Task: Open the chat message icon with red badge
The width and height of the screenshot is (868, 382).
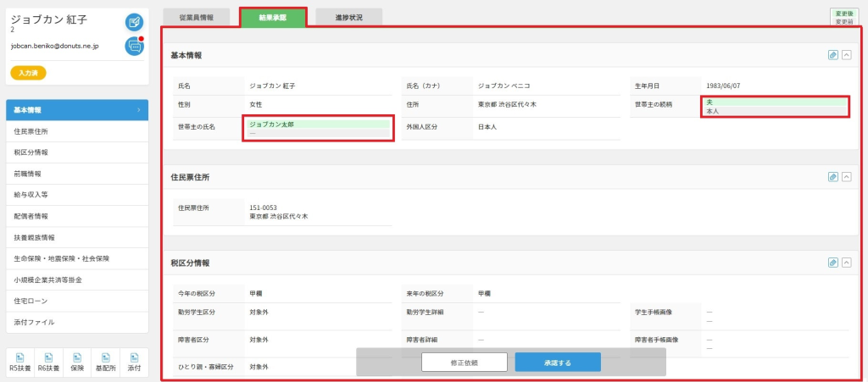Action: pos(134,47)
